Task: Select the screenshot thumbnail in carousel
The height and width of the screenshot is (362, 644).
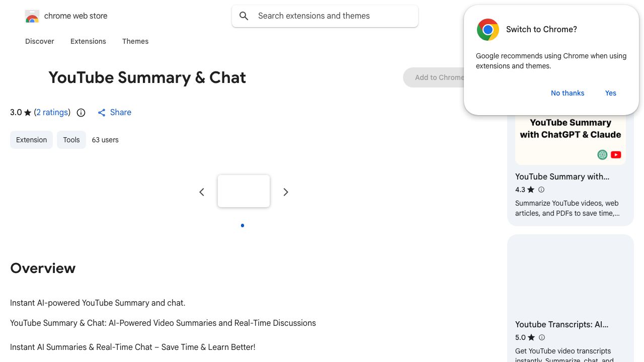Action: coord(244,191)
